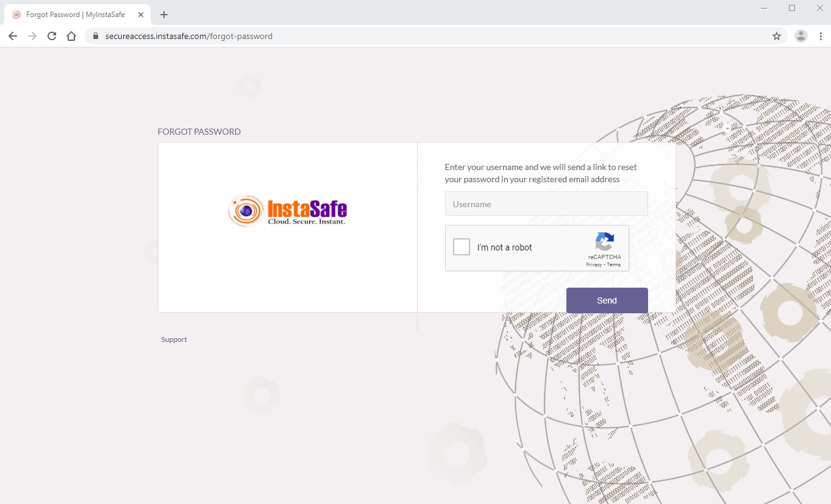The image size is (831, 504).
Task: Minimize the browser window
Action: point(764,9)
